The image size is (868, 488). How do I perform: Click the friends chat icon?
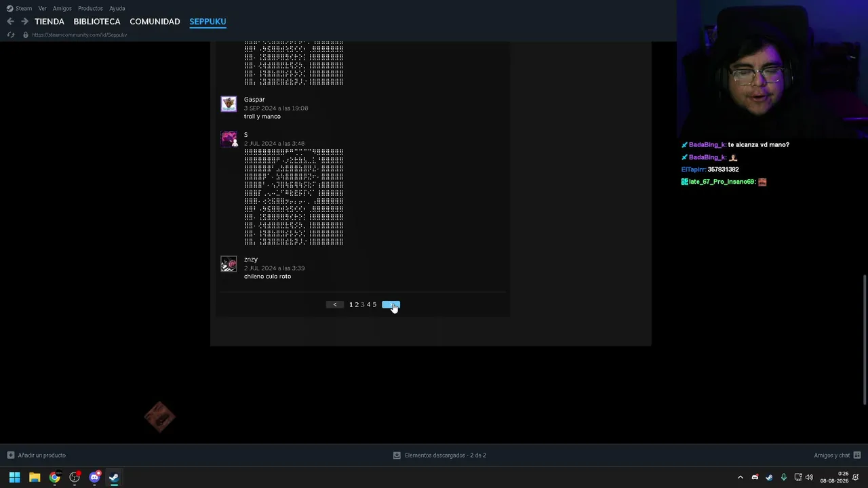857,455
